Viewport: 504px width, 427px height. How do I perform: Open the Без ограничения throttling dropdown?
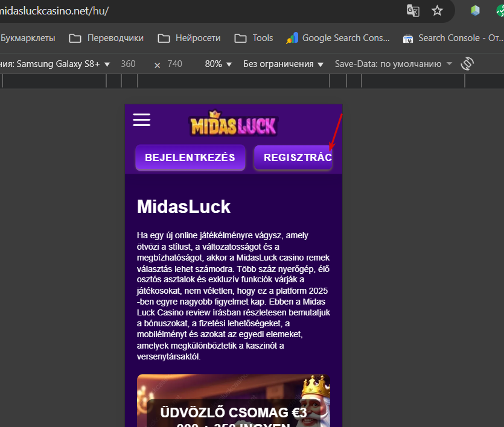click(283, 64)
